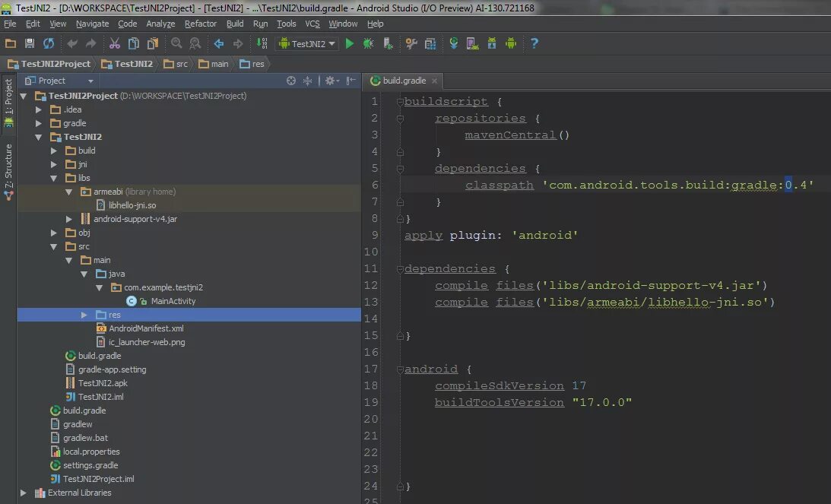Open the Project Structure icon
The height and width of the screenshot is (504, 831).
[x=430, y=43]
